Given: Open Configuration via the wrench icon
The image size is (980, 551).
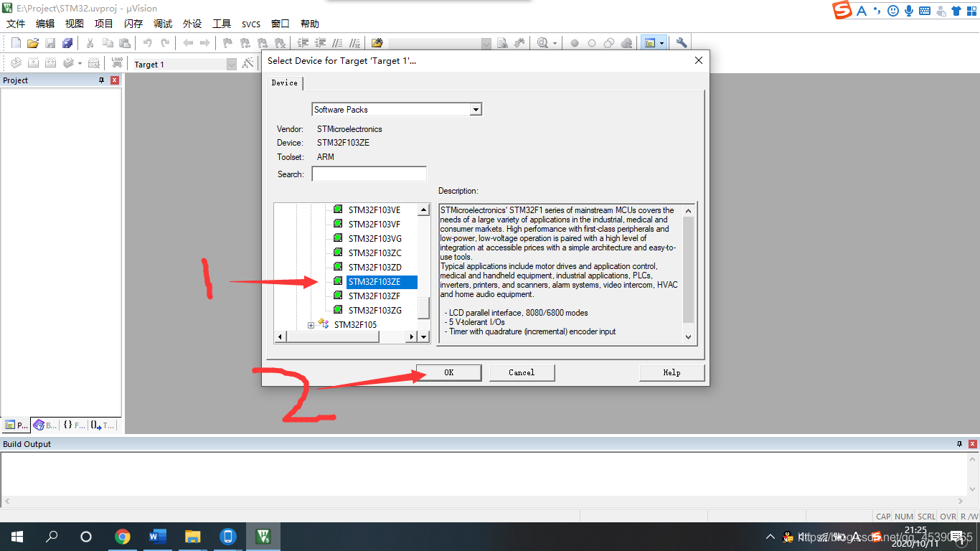Looking at the screenshot, I should (x=682, y=43).
